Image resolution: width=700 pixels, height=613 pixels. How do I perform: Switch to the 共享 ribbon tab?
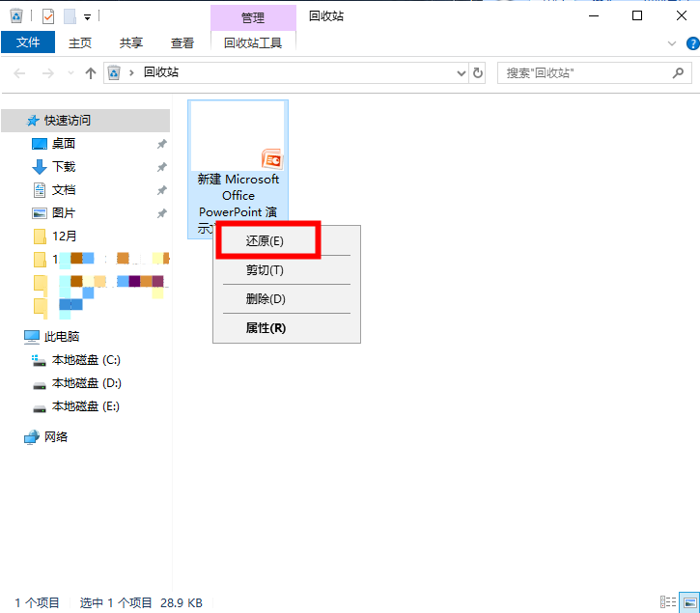pos(131,42)
